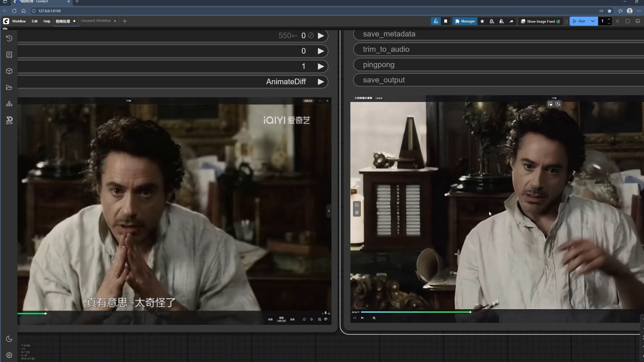Screen dimensions: 644x362
Task: Open the node library list icon
Action: 9,55
